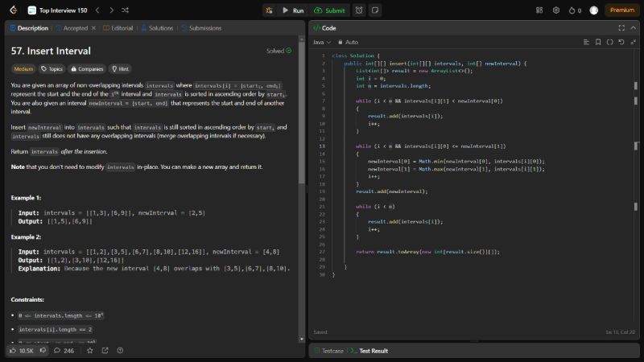
Task: Click the editor collapse arrows icon
Action: 634,42
